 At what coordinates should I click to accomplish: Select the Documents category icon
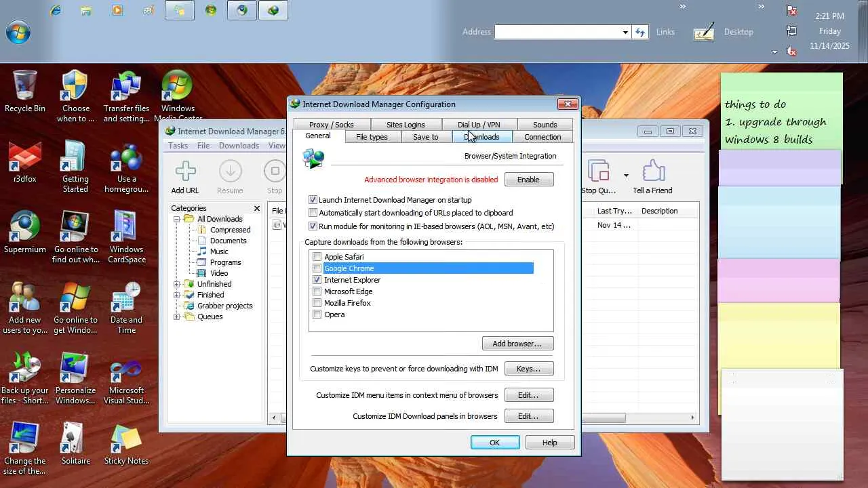click(x=201, y=241)
